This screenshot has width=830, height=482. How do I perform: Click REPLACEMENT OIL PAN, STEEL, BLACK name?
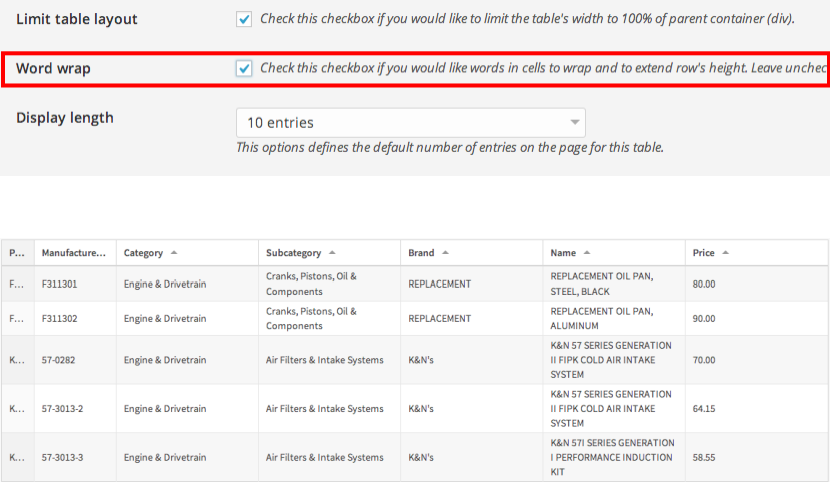pos(602,284)
